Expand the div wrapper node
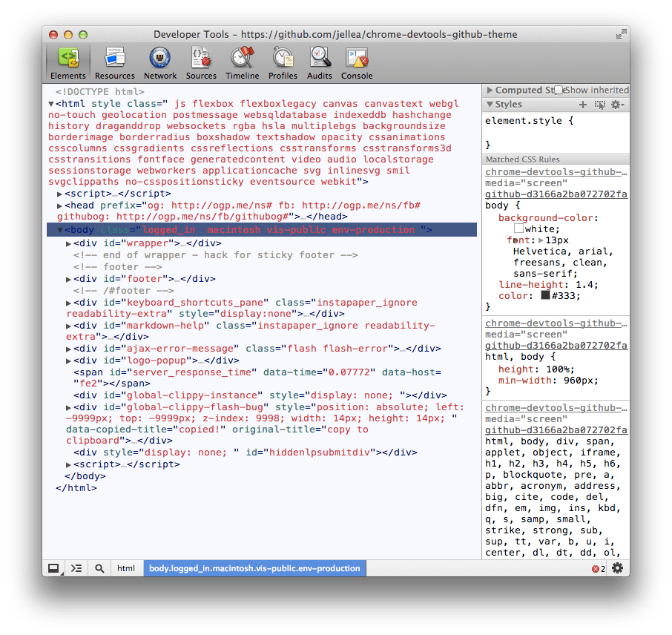 click(68, 243)
